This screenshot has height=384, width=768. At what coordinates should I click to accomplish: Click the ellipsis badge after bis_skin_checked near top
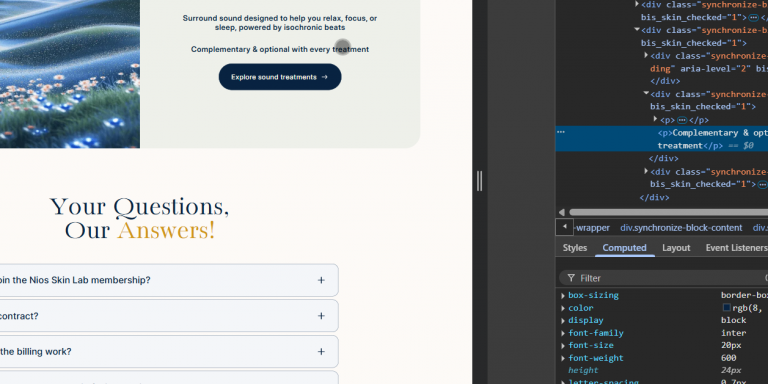tap(753, 18)
